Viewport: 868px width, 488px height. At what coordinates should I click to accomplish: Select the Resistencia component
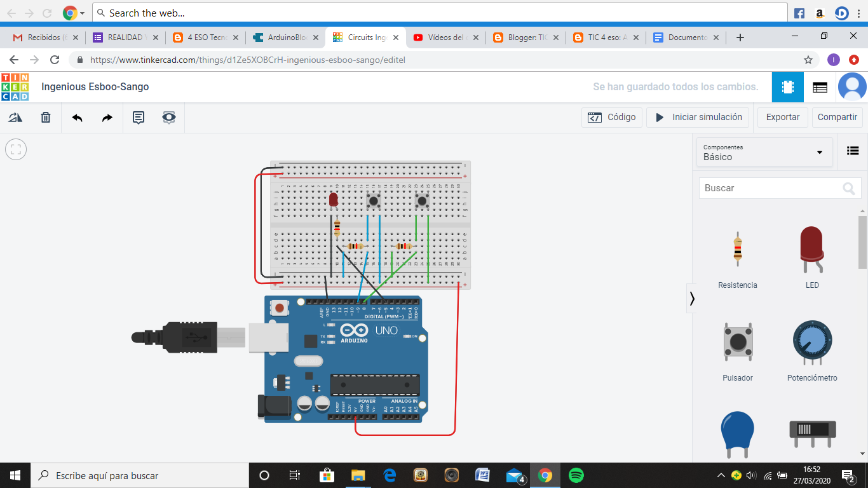pos(738,257)
